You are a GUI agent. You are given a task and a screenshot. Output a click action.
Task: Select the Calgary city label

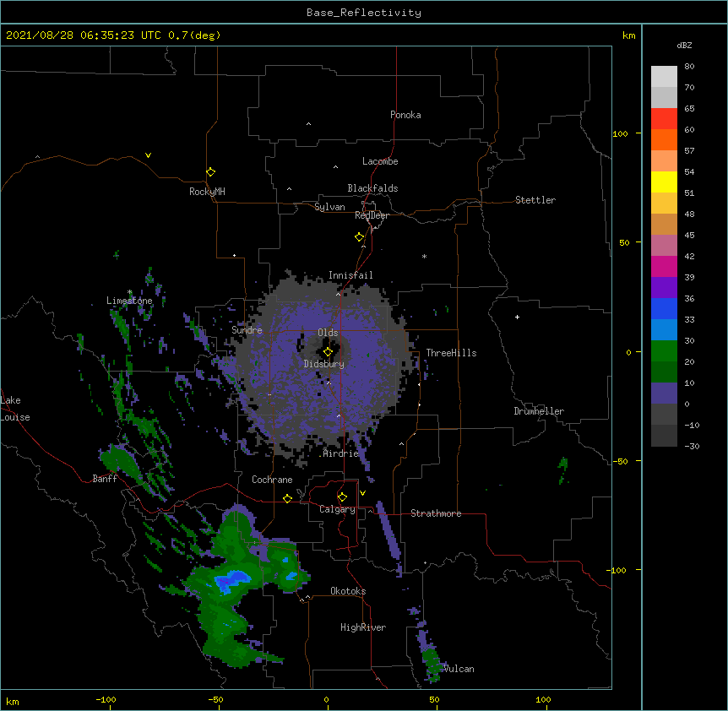pyautogui.click(x=337, y=509)
